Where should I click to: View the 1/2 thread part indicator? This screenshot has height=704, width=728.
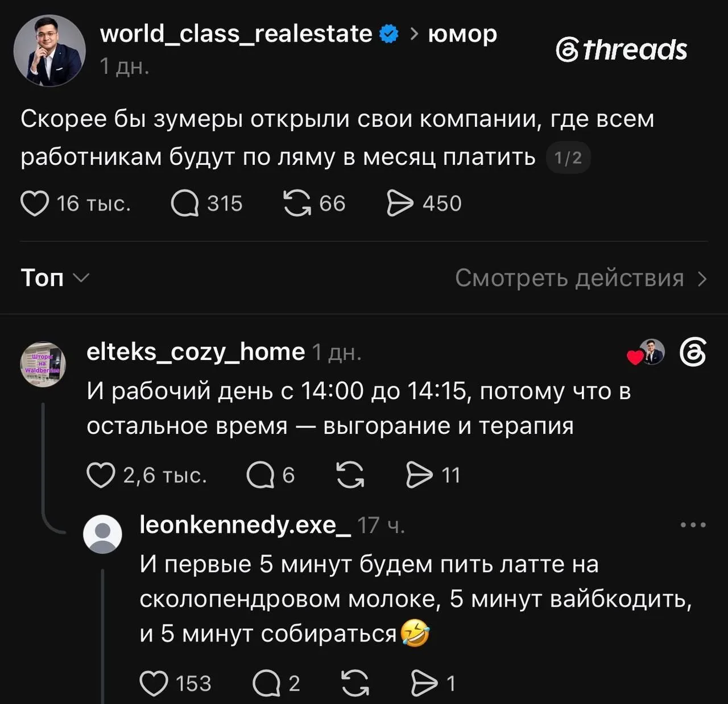(568, 158)
